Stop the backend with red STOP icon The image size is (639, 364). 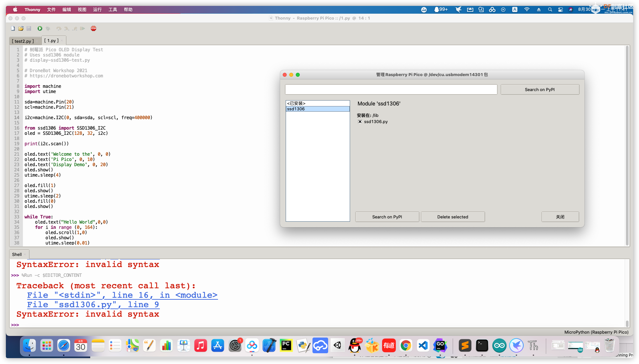tap(93, 28)
